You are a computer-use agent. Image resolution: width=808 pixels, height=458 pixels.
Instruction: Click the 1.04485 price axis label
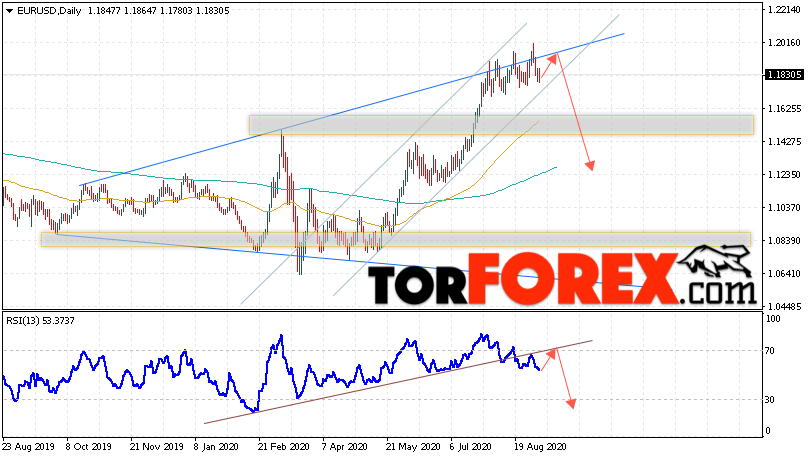coord(784,307)
